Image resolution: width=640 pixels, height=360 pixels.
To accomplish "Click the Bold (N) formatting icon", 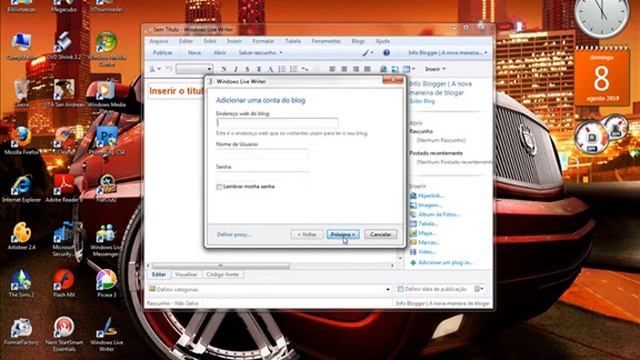I will tap(224, 69).
